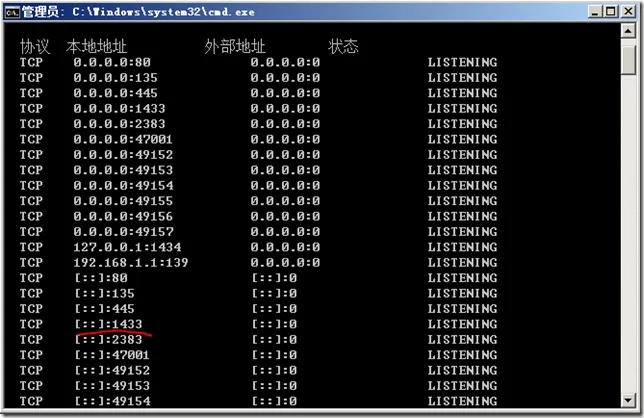Select IPv6 local address [::]:445

105,309
